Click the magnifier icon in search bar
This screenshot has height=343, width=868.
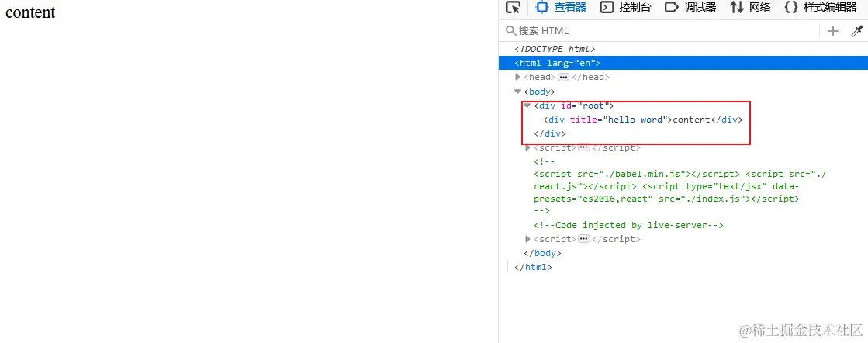(x=510, y=30)
